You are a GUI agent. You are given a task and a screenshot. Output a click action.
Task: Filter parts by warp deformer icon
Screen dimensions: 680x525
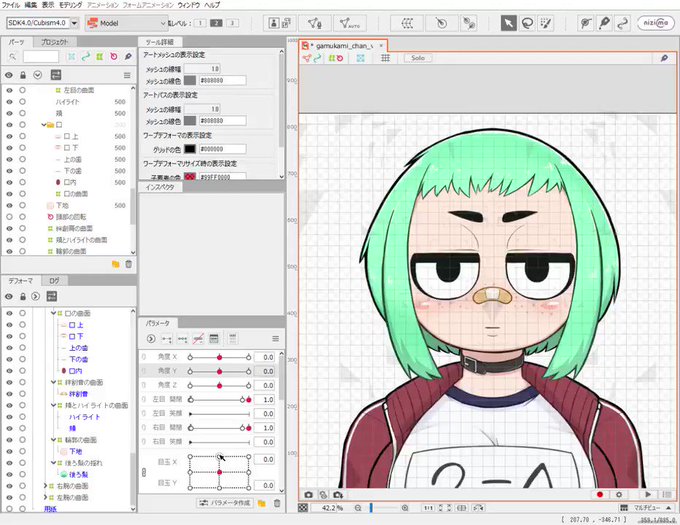(x=100, y=56)
